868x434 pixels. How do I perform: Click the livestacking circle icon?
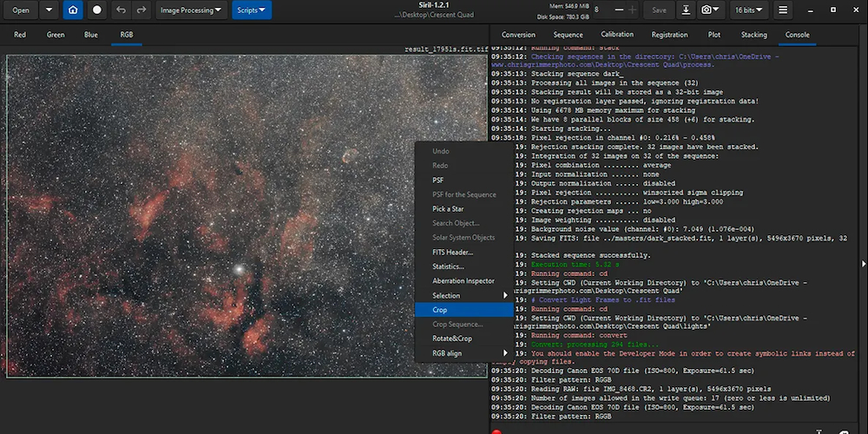(x=97, y=10)
